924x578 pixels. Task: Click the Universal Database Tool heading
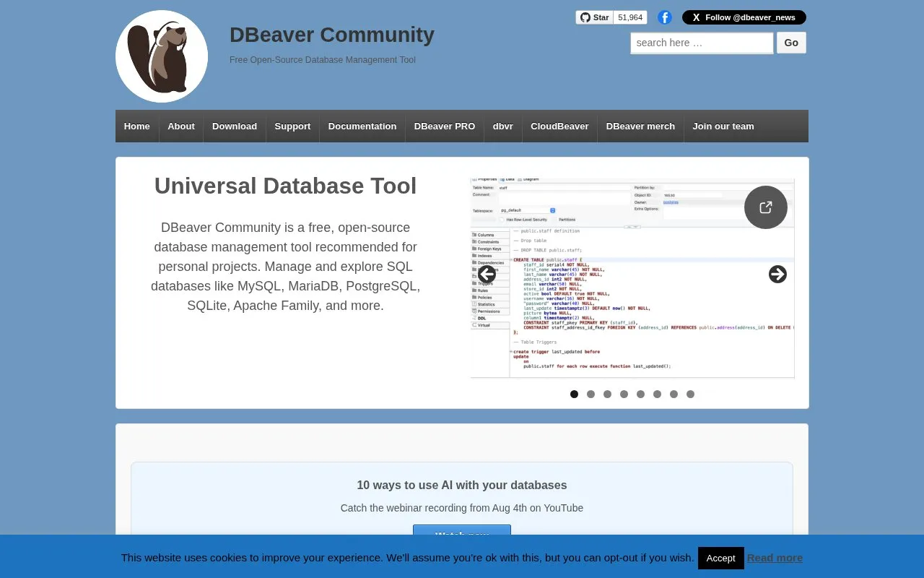[x=286, y=186]
